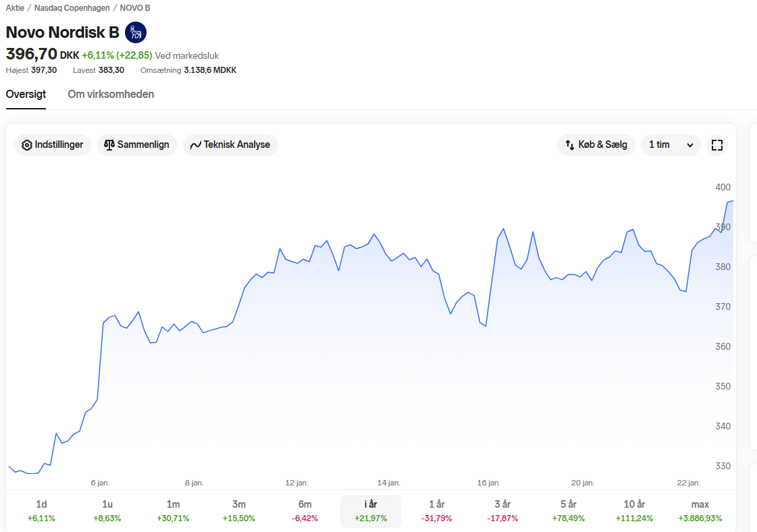
Task: Expand chart to fullscreen view
Action: pos(717,145)
